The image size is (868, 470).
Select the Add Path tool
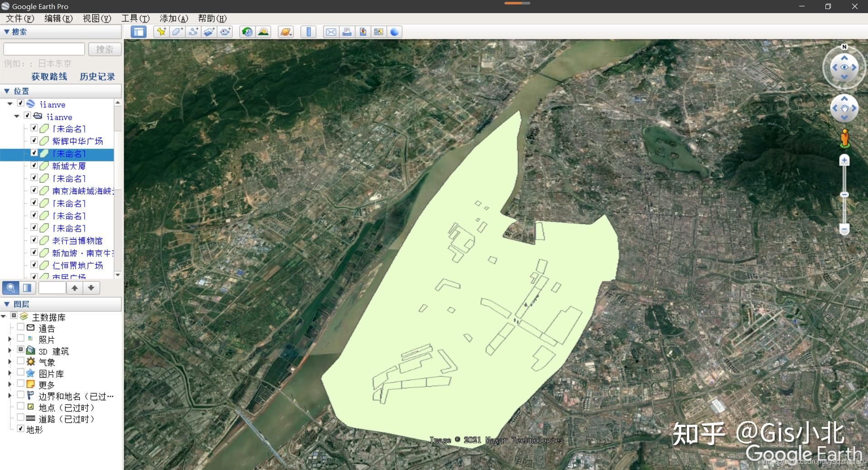click(193, 32)
